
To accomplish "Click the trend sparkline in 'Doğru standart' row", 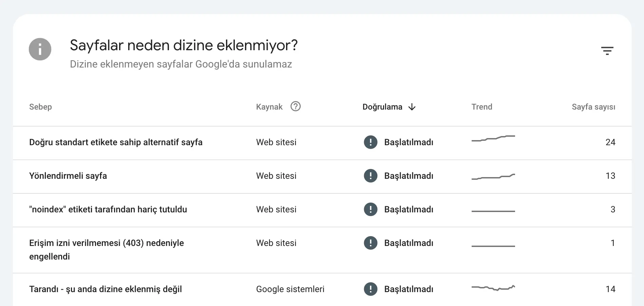I will click(493, 138).
